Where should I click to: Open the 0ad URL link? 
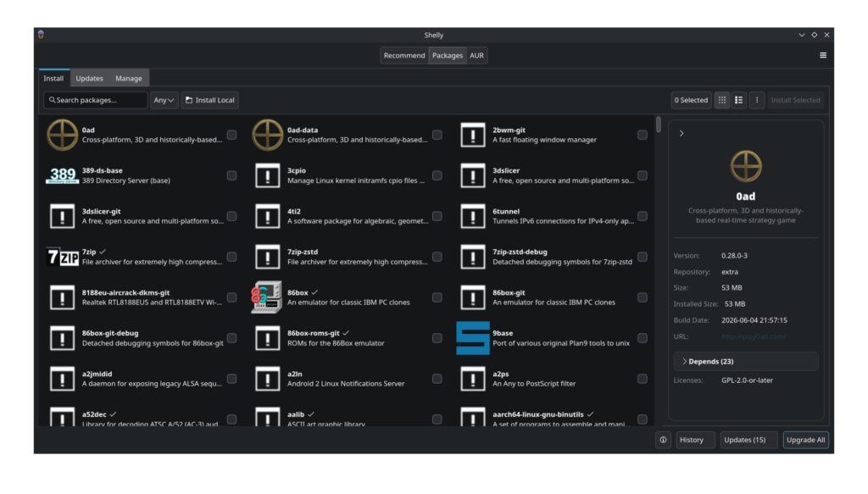[x=754, y=336]
